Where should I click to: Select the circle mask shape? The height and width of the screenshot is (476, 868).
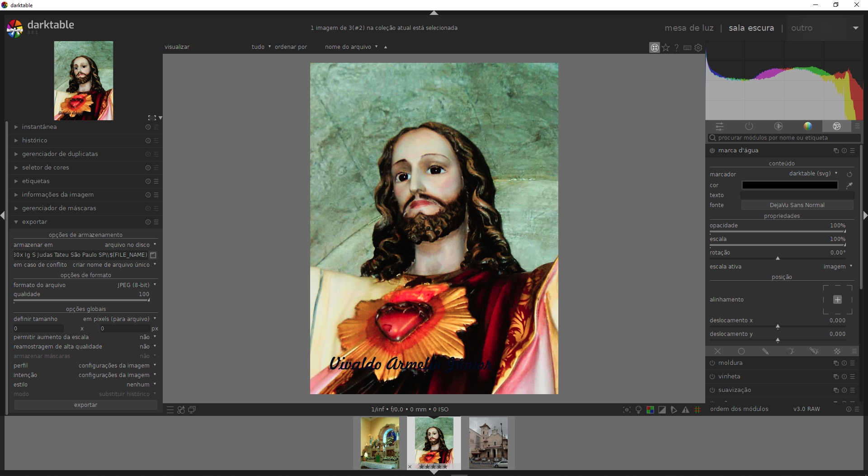point(741,351)
